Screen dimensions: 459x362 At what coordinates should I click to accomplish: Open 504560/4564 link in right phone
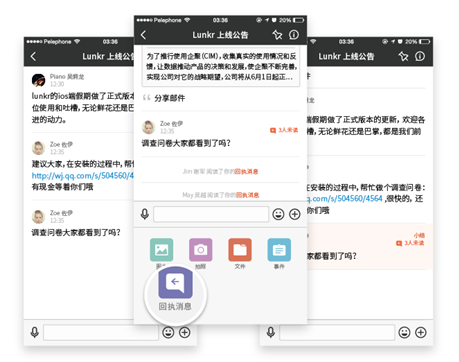[x=344, y=199]
